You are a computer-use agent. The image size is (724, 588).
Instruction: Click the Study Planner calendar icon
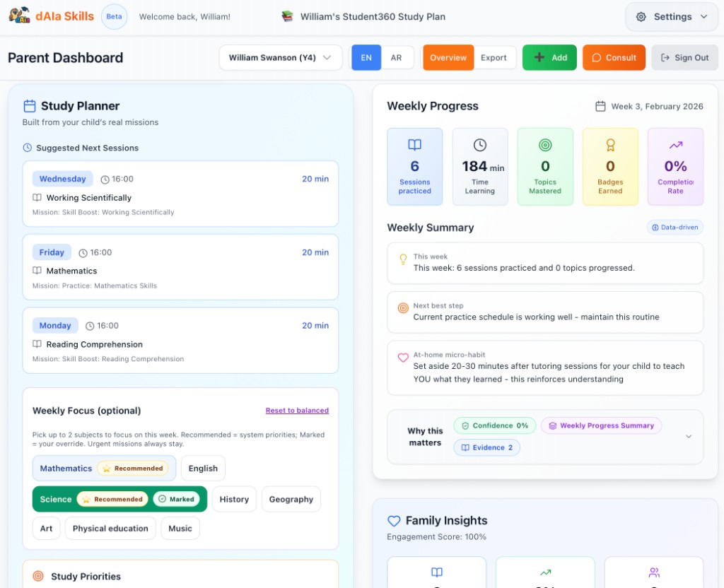pos(28,104)
